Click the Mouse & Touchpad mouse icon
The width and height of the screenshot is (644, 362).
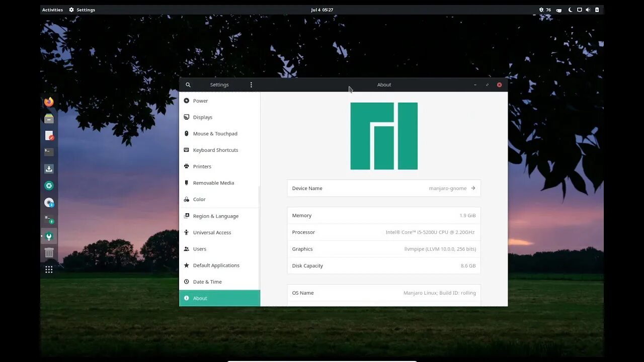click(187, 134)
